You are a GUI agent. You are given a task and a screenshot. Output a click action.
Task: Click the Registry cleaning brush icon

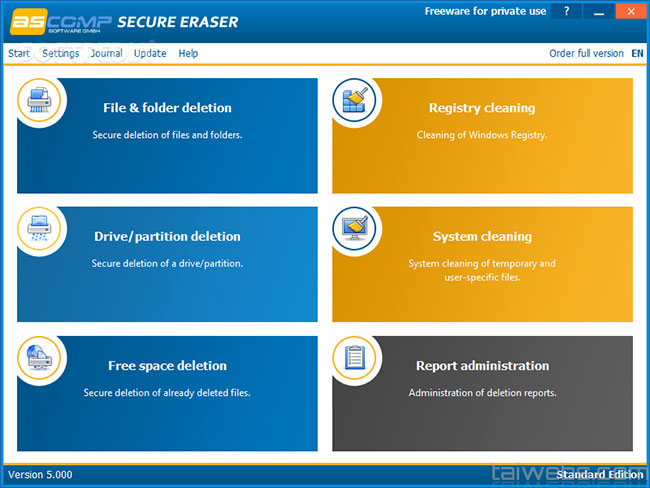(x=355, y=100)
